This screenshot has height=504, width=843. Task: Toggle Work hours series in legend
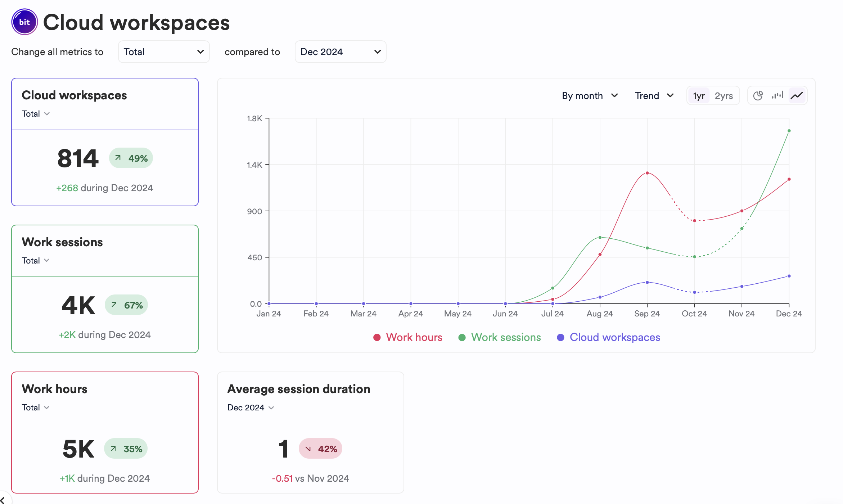[408, 337]
